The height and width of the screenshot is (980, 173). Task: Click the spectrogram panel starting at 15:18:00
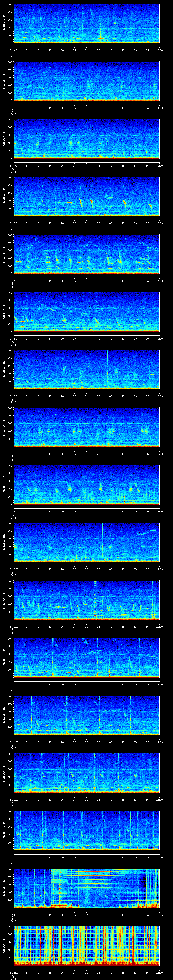[x=86, y=542]
